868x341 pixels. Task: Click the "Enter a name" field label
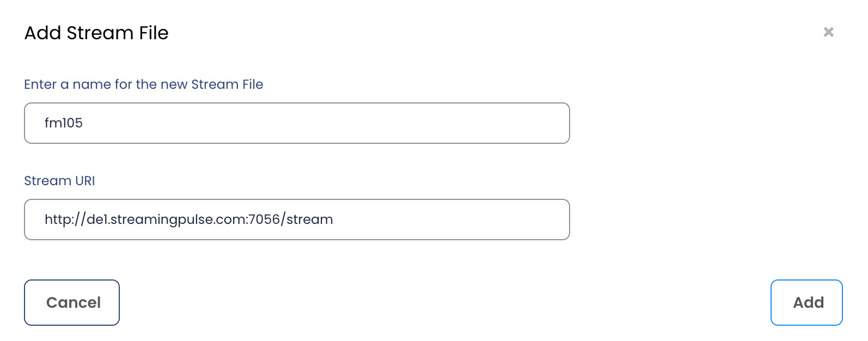144,84
